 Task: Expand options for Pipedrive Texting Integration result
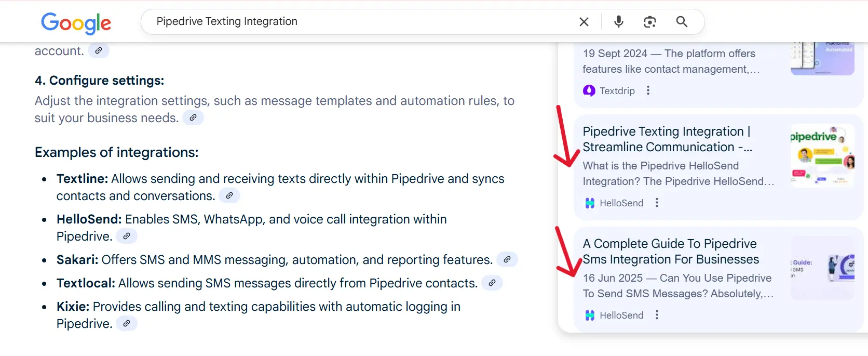click(657, 203)
